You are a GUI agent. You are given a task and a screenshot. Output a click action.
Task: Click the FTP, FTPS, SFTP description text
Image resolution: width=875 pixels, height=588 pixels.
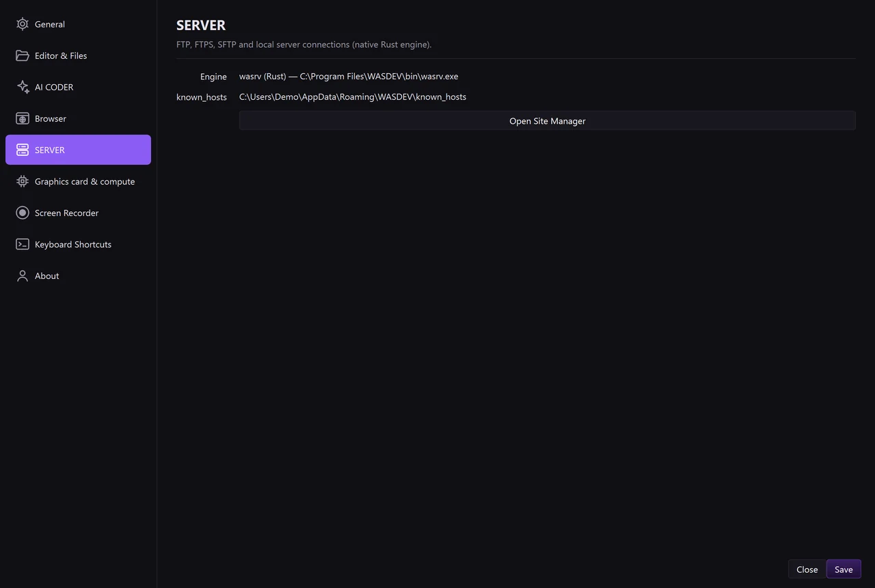pos(304,44)
